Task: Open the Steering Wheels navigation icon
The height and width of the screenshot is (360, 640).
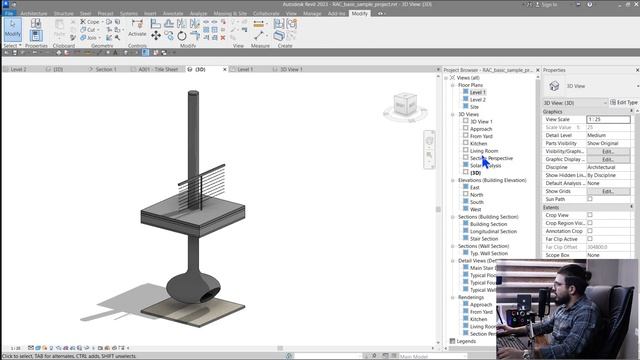Action: click(429, 141)
